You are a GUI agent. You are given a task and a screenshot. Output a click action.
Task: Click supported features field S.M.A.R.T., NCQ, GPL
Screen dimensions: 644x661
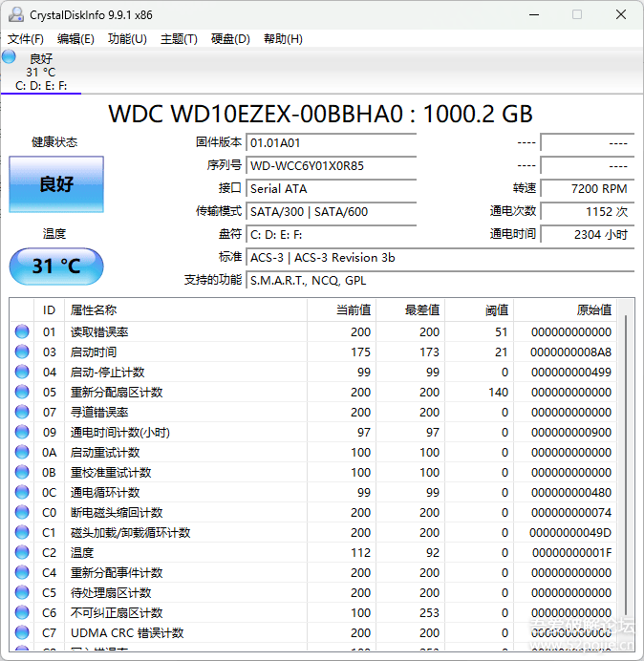[440, 280]
